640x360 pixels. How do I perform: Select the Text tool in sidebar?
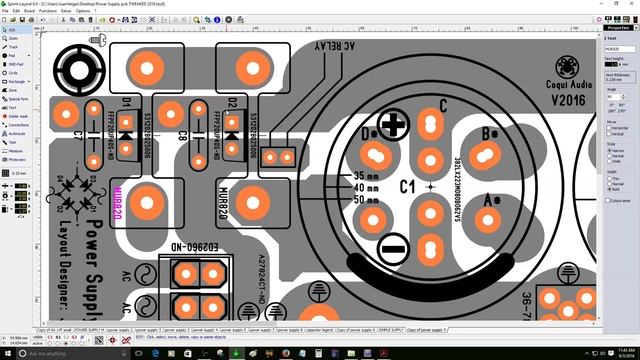point(16,107)
